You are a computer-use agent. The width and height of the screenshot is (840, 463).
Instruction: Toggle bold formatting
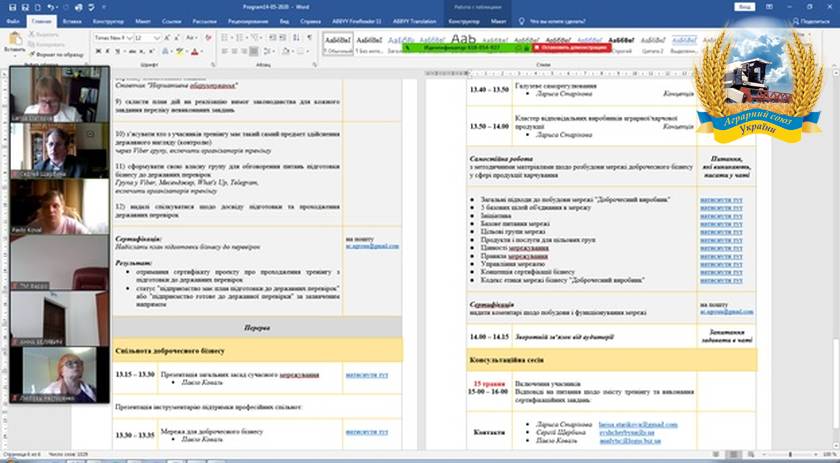99,51
